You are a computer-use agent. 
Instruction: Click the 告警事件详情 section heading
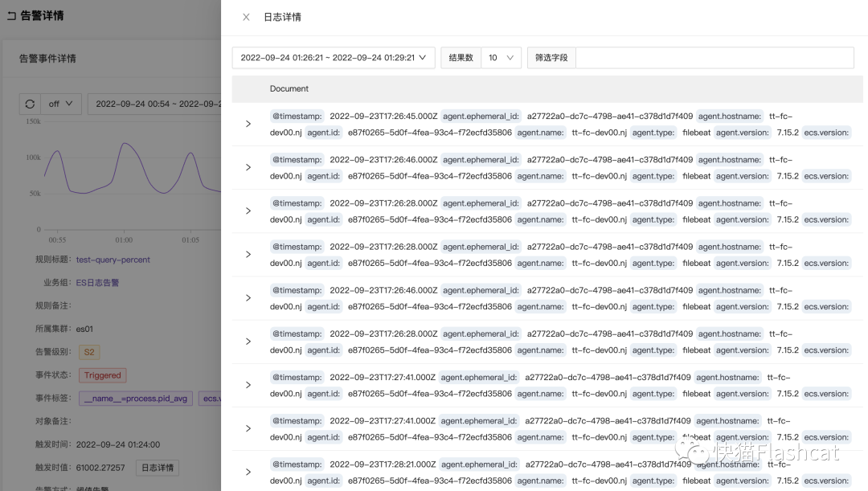[x=47, y=59]
